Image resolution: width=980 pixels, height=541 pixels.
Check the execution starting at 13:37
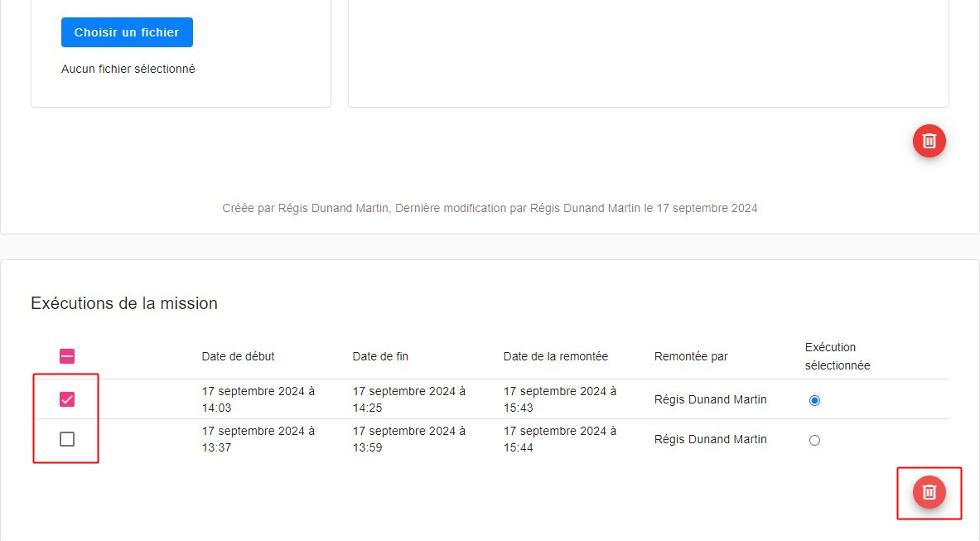(x=67, y=439)
